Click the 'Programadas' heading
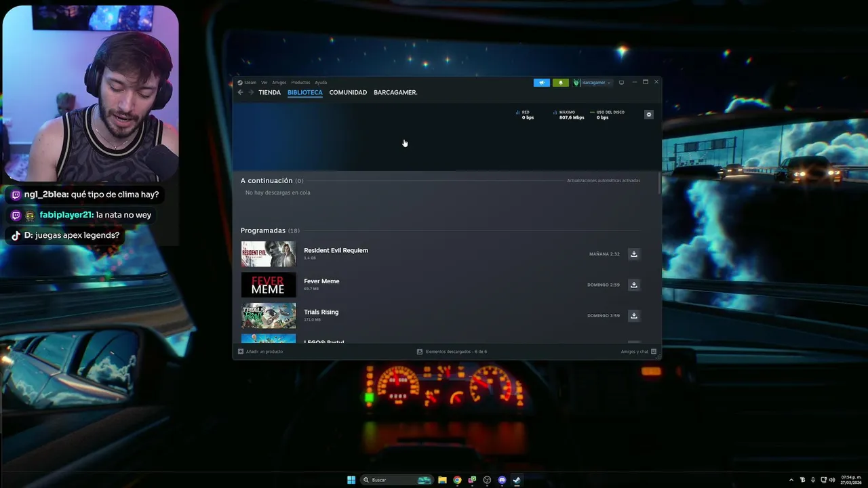Image resolution: width=868 pixels, height=488 pixels. coord(263,230)
